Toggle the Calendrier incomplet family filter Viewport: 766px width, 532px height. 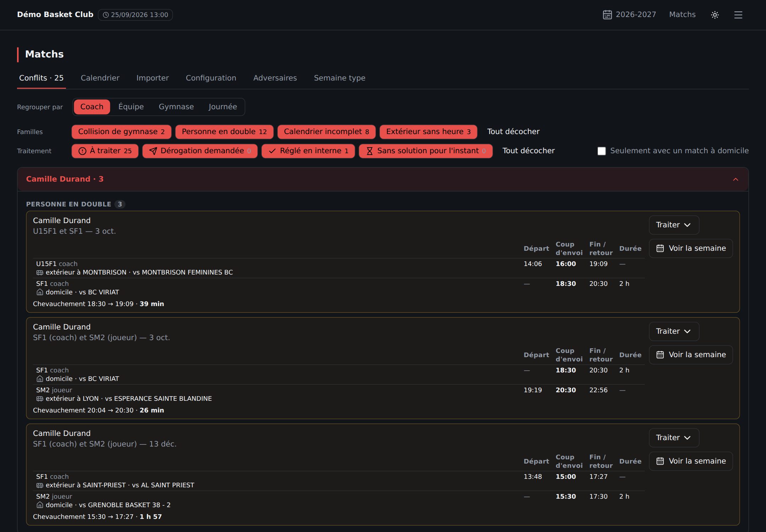point(326,132)
